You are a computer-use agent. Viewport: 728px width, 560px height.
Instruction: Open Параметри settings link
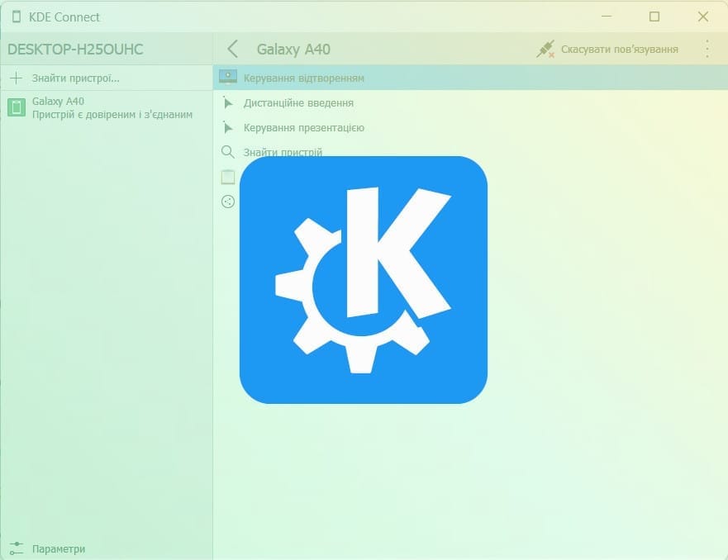58,548
